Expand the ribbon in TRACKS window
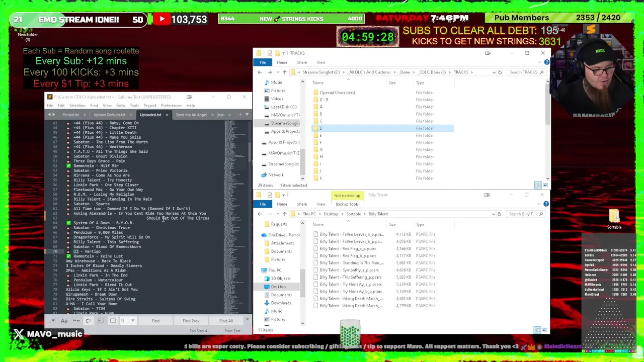The image size is (644, 362). tap(540, 62)
